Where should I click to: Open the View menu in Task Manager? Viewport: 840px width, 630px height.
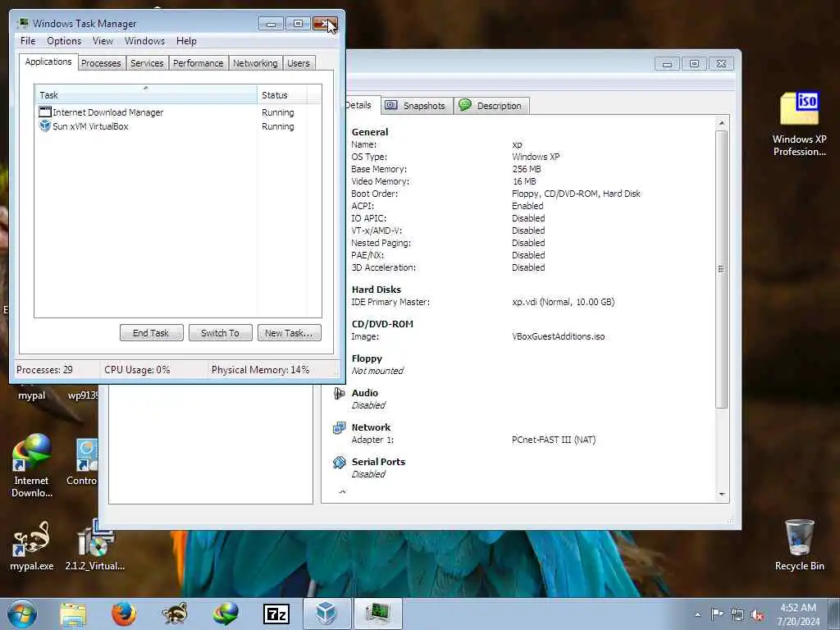pos(103,41)
